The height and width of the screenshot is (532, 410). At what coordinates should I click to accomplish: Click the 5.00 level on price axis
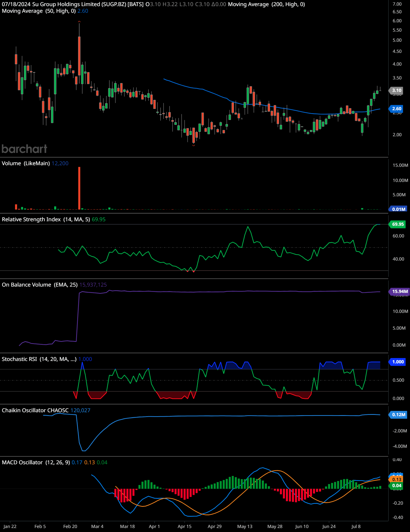(x=397, y=40)
